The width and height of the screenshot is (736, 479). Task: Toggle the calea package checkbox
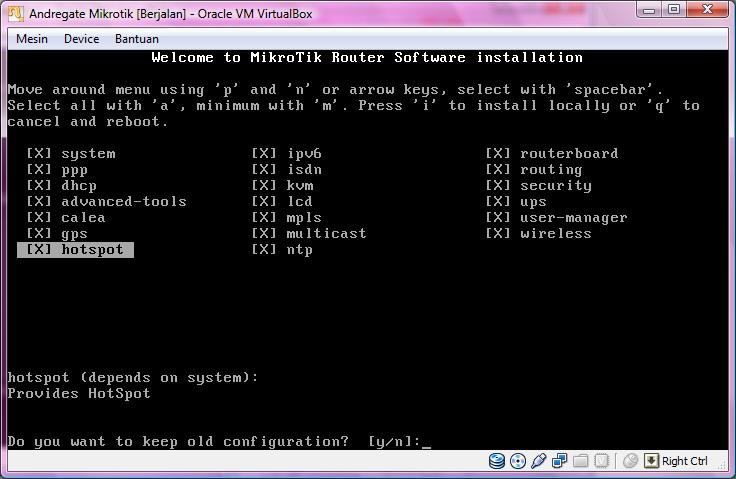click(x=39, y=217)
